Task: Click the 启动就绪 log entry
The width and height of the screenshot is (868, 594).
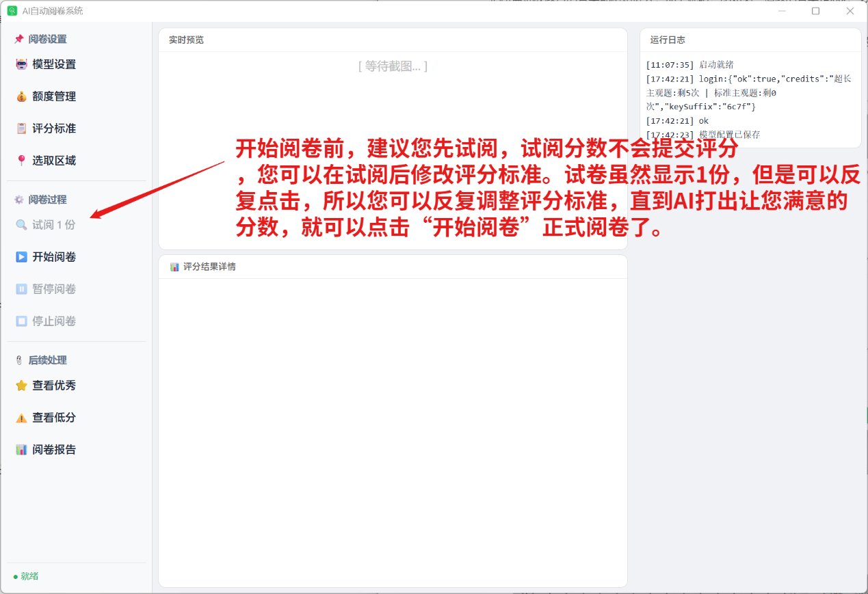Action: click(x=689, y=65)
